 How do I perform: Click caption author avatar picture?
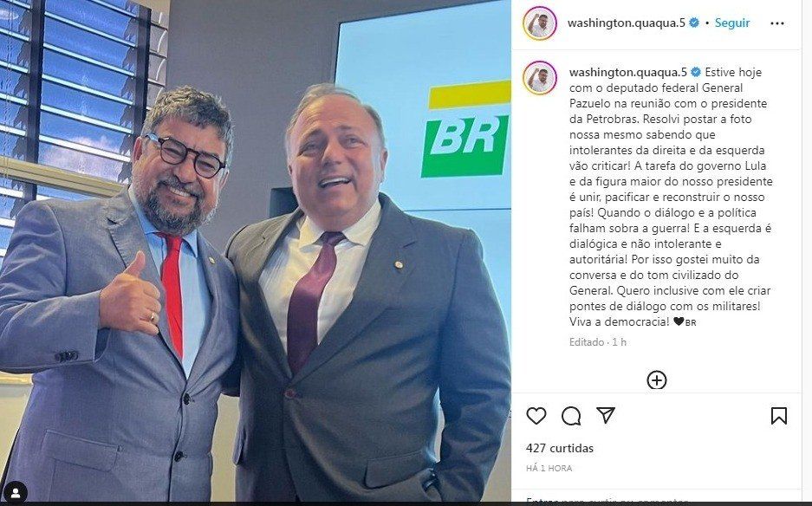540,78
